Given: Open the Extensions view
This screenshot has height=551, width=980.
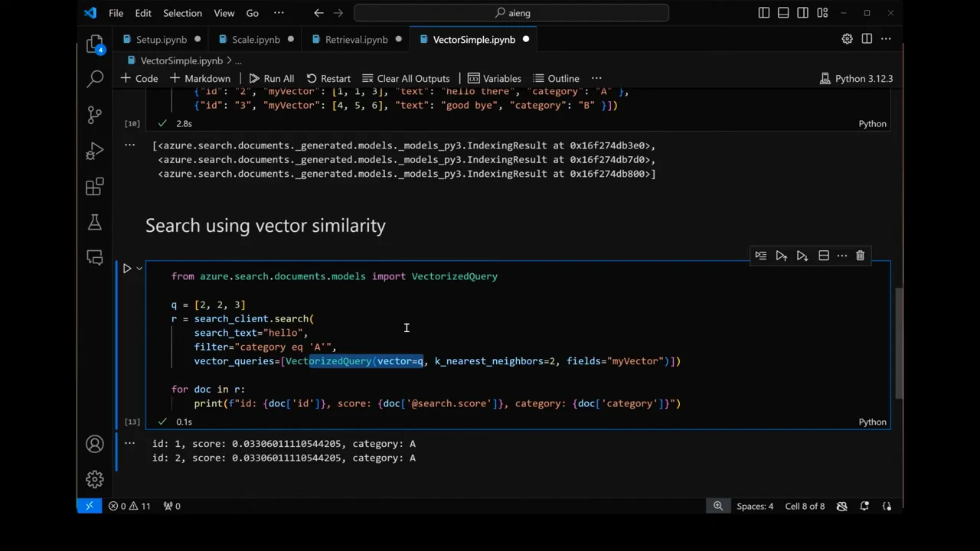Looking at the screenshot, I should (95, 187).
